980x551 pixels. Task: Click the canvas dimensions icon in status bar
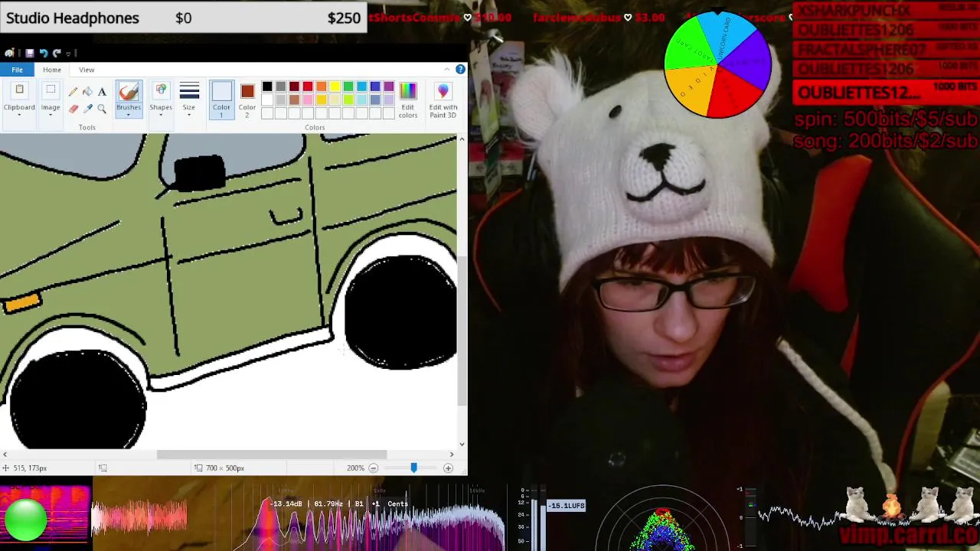click(198, 468)
